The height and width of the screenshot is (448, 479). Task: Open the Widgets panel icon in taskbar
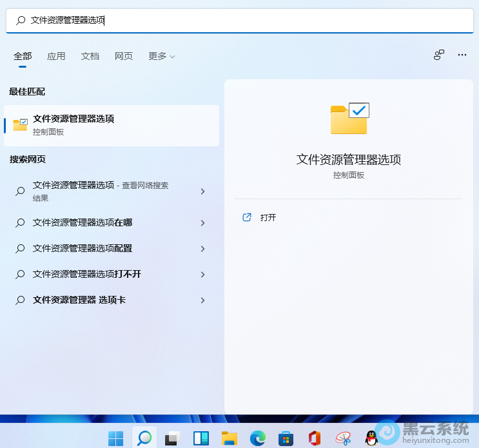click(x=200, y=438)
